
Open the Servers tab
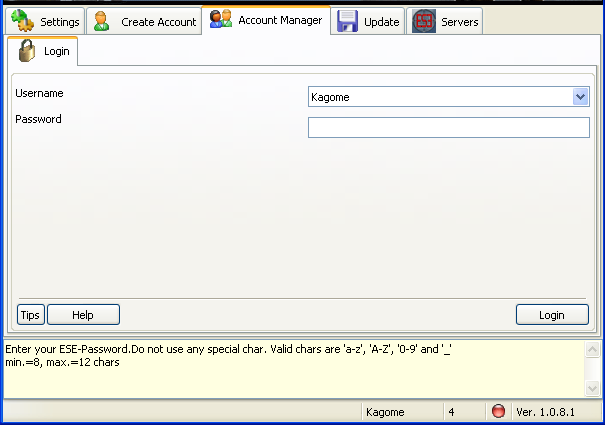[444, 21]
